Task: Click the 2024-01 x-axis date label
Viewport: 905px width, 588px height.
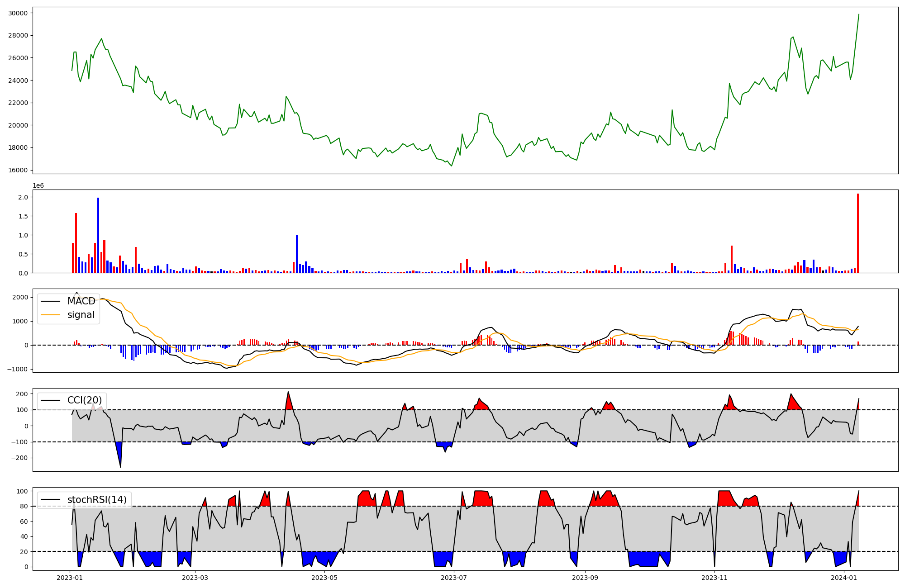Action: point(844,578)
